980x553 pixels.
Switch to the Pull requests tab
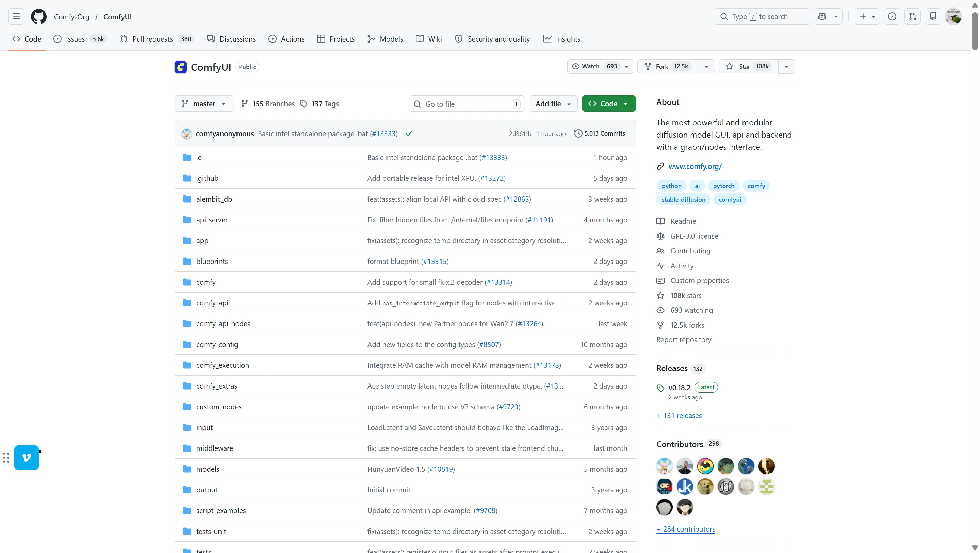(x=152, y=39)
